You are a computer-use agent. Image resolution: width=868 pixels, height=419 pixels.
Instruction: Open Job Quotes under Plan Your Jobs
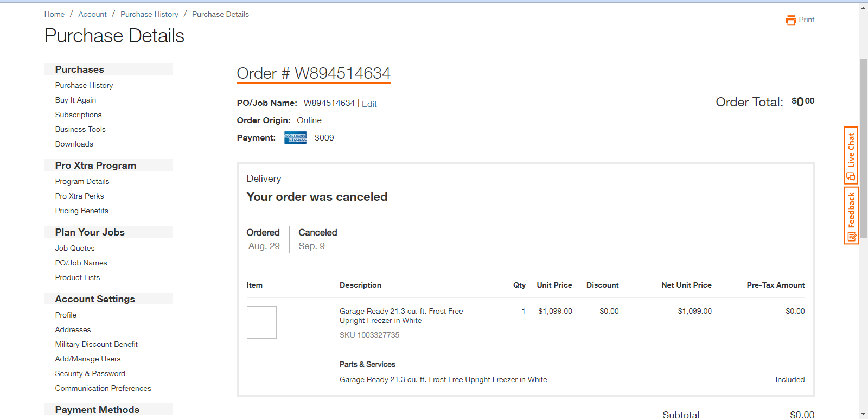(x=75, y=248)
